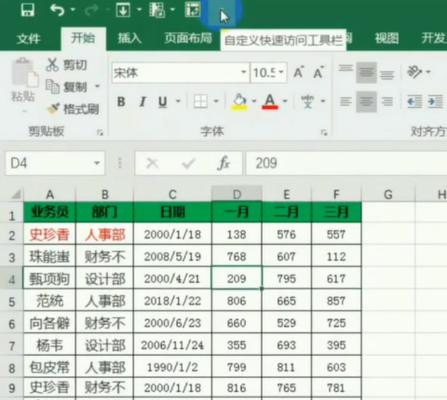447x400 pixels.
Task: Click the Increase Indent icon
Action: click(435, 101)
